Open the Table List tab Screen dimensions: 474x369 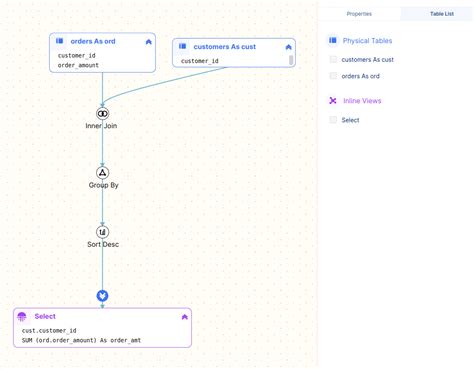[442, 14]
